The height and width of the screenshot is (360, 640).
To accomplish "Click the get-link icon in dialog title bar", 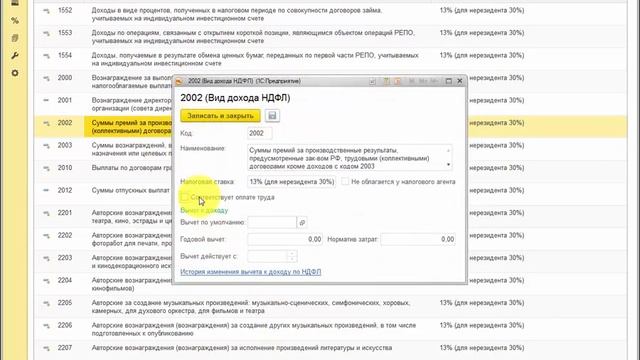I will click(x=372, y=81).
